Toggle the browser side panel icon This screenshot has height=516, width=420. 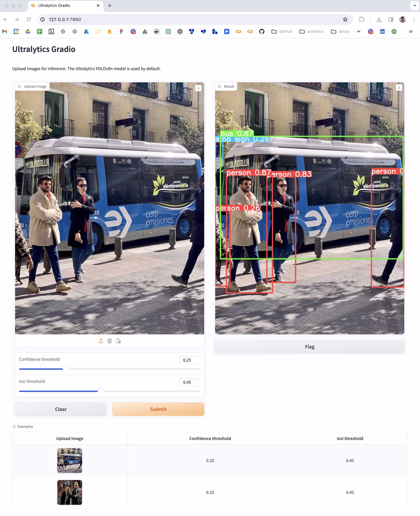pos(391,19)
